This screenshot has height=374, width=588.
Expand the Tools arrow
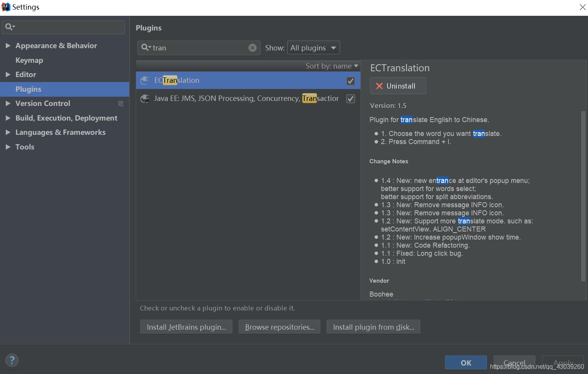pos(8,147)
